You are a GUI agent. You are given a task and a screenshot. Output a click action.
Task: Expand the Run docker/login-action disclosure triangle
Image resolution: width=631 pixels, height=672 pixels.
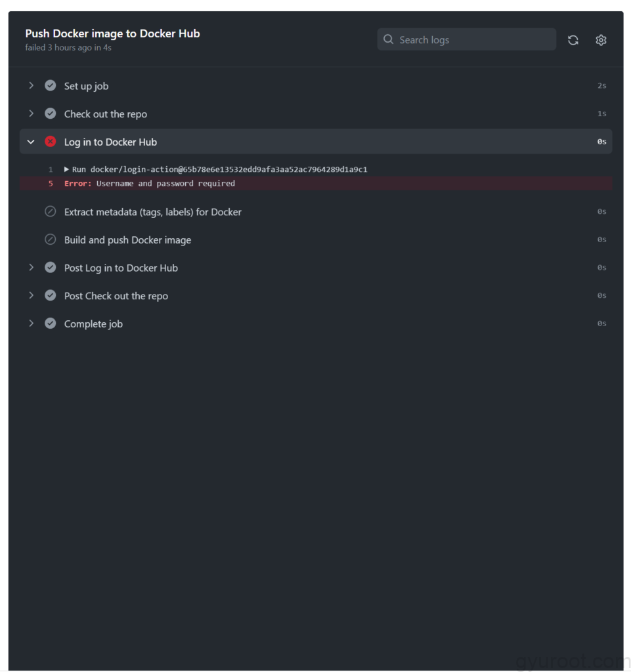tap(67, 169)
